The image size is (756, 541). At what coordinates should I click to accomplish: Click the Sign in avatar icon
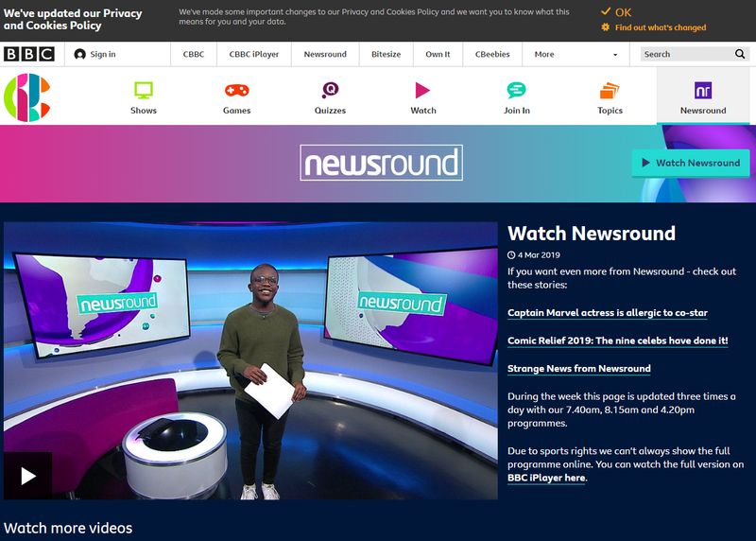[80, 54]
